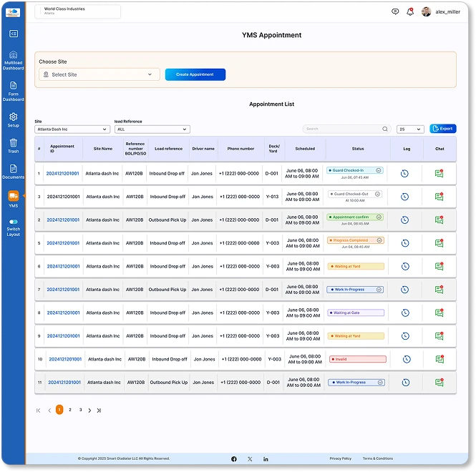476x472 pixels.
Task: Open chat icon for row 11
Action: pos(439,382)
